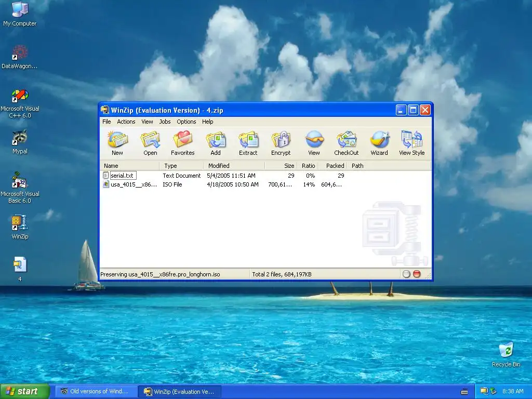Start the WinZip Wizard icon
Image resolution: width=532 pixels, height=399 pixels.
coord(379,143)
